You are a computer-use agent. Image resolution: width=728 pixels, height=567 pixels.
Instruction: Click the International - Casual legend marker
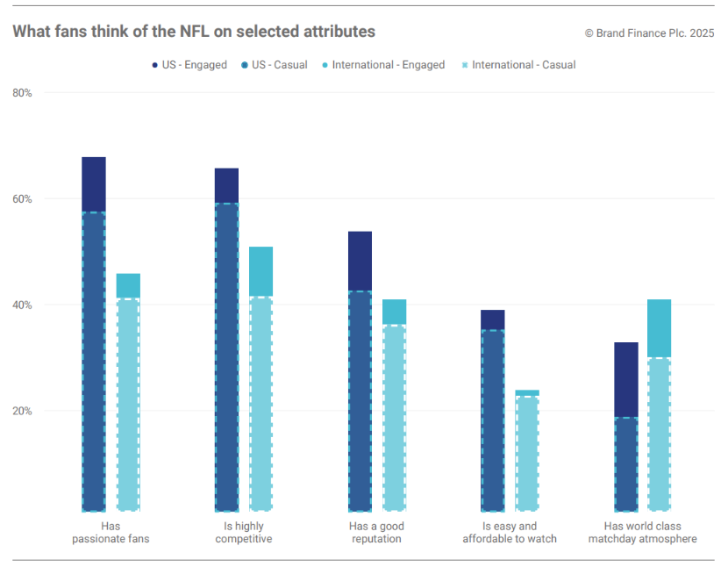(465, 65)
